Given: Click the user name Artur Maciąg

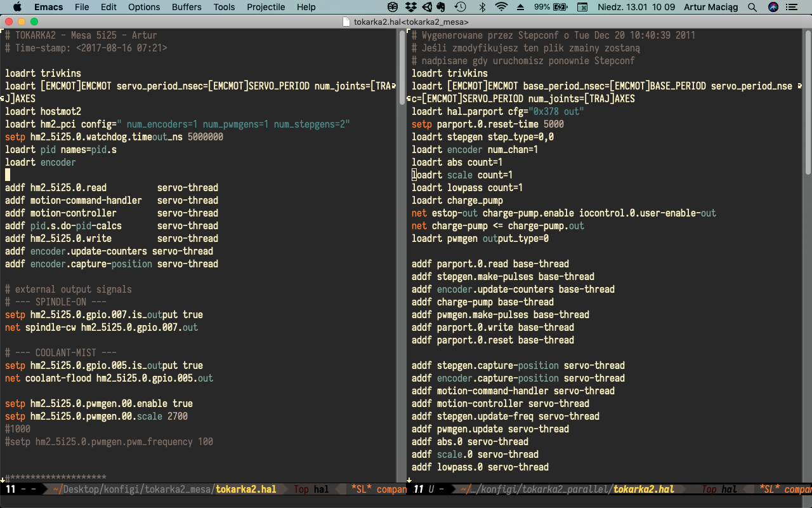Looking at the screenshot, I should (x=712, y=7).
